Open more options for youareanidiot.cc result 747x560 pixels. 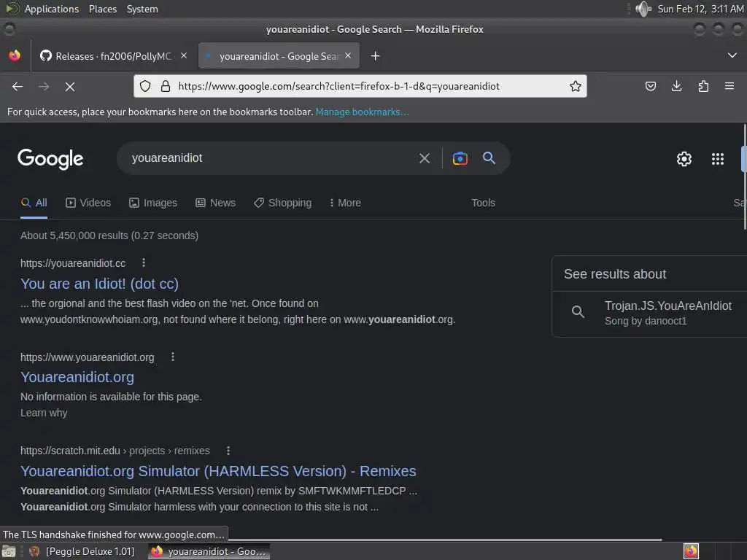(x=144, y=262)
